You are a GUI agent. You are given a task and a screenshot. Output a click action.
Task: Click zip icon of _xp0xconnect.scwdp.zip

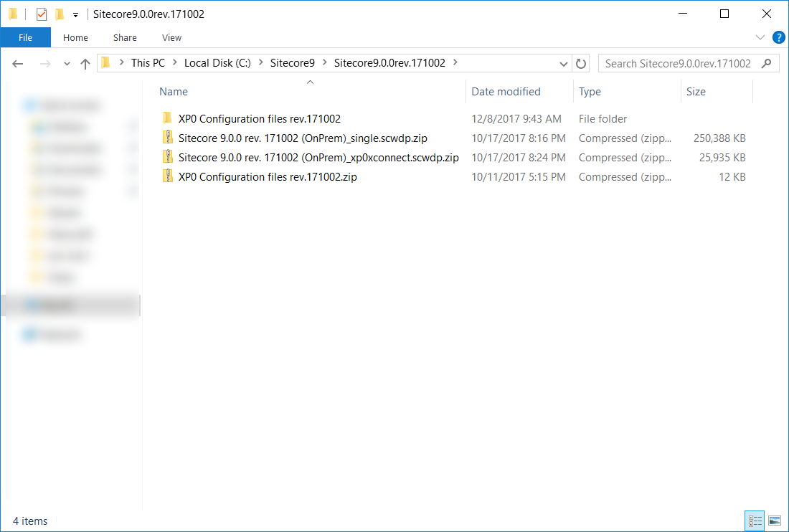(168, 157)
